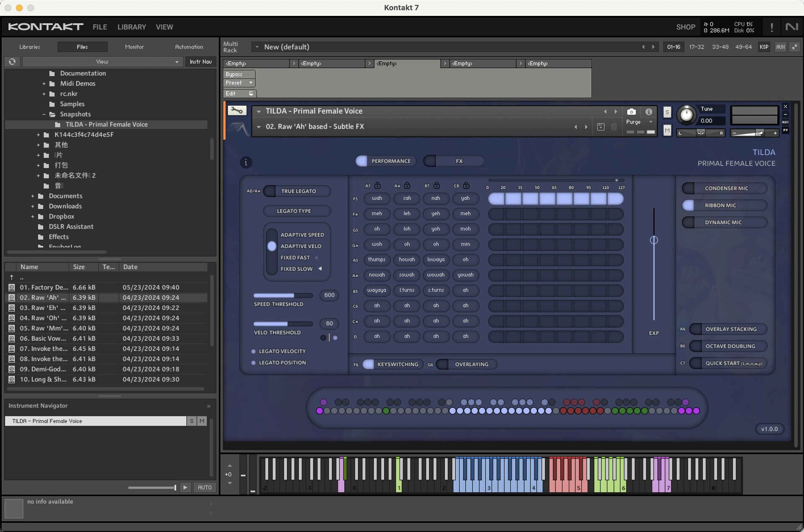Click the Bypass button

(239, 74)
